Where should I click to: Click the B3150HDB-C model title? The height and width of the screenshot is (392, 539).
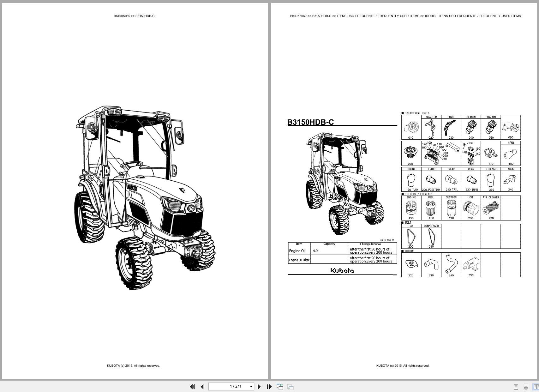pos(310,122)
